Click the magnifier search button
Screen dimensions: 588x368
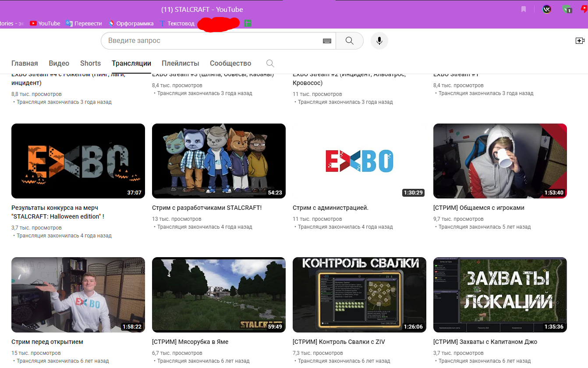[x=349, y=41]
